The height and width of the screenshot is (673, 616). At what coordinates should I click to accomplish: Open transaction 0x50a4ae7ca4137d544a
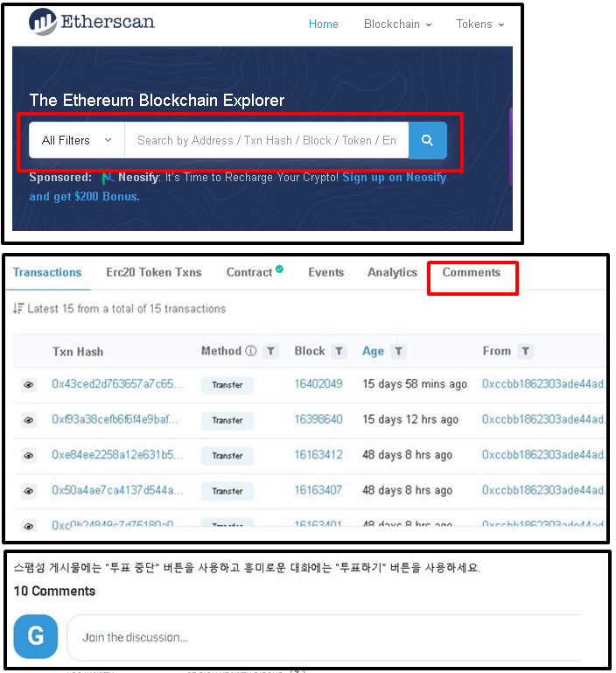click(x=117, y=490)
